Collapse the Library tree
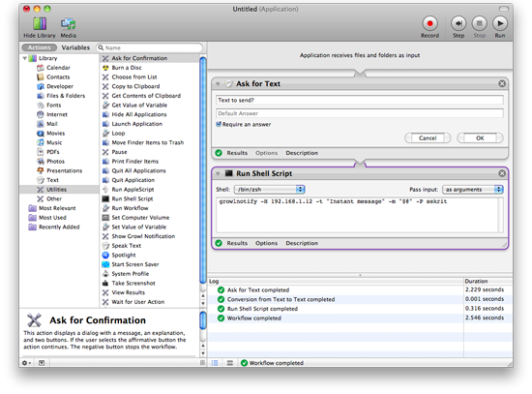This screenshot has height=394, width=532. pyautogui.click(x=25, y=58)
